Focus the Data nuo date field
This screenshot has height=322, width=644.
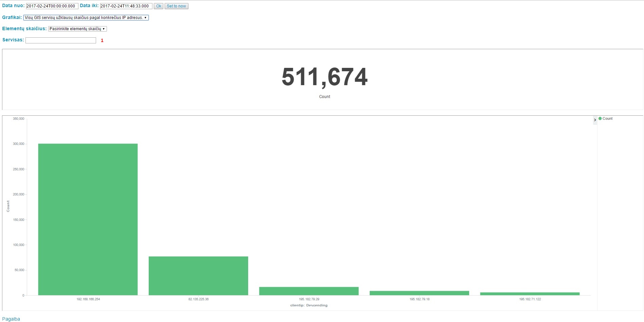tap(52, 6)
